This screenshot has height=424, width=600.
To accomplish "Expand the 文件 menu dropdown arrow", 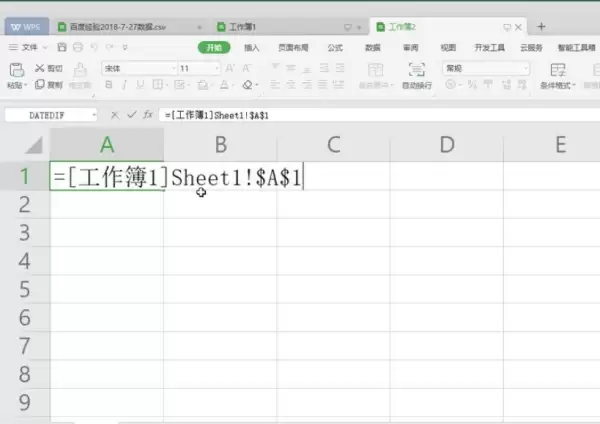I will 45,47.
